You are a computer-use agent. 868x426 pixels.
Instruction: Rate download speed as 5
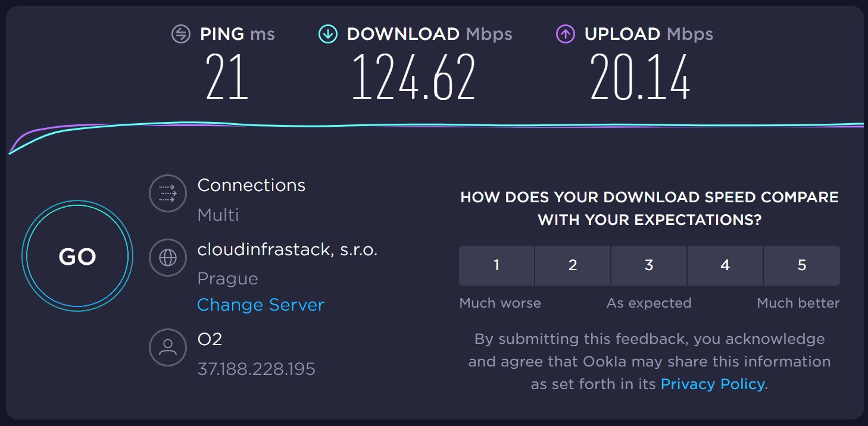[802, 265]
